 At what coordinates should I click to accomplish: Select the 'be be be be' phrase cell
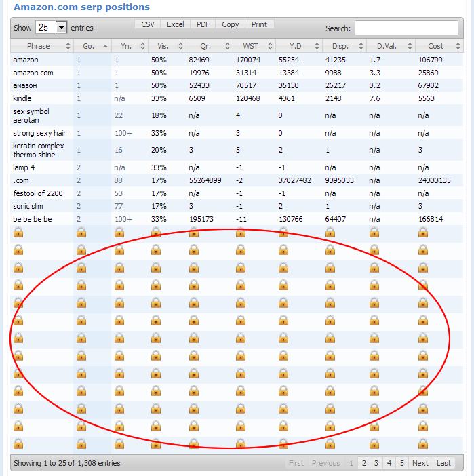pos(42,219)
